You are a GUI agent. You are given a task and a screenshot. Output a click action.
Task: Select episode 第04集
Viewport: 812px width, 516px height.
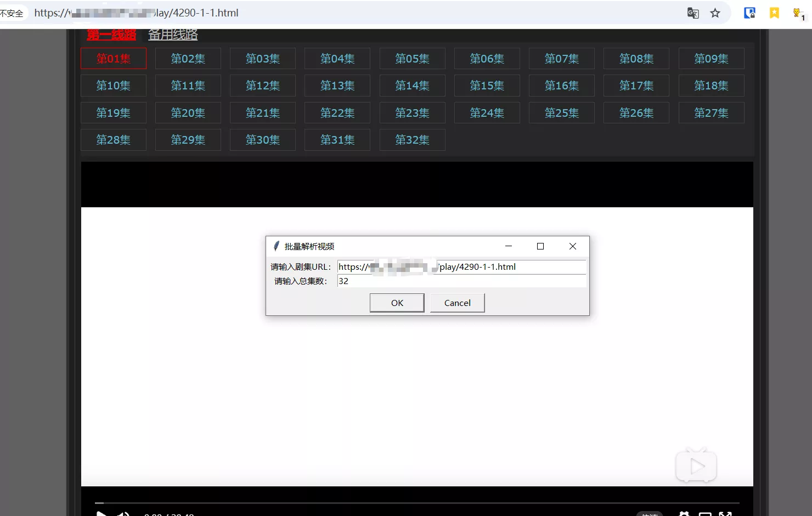pyautogui.click(x=337, y=59)
